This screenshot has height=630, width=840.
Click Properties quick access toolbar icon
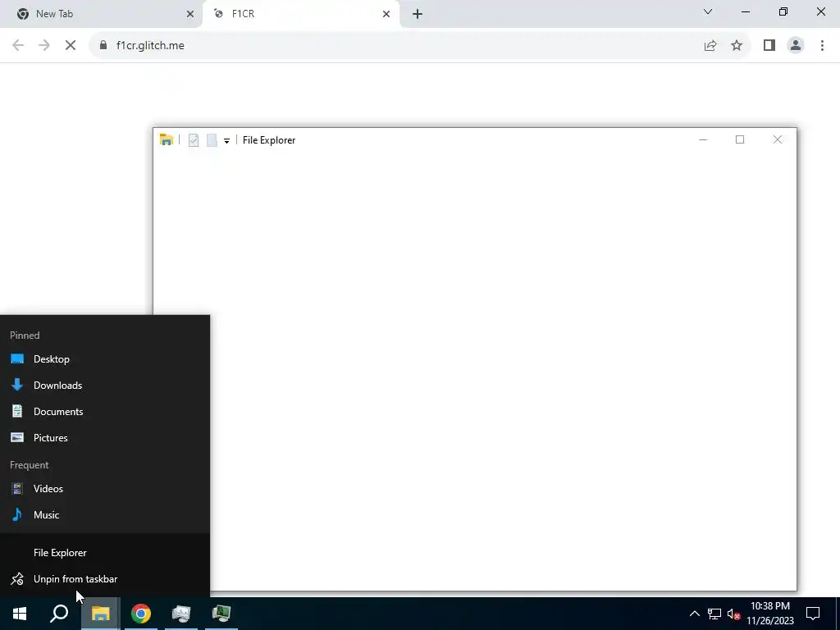pyautogui.click(x=194, y=140)
